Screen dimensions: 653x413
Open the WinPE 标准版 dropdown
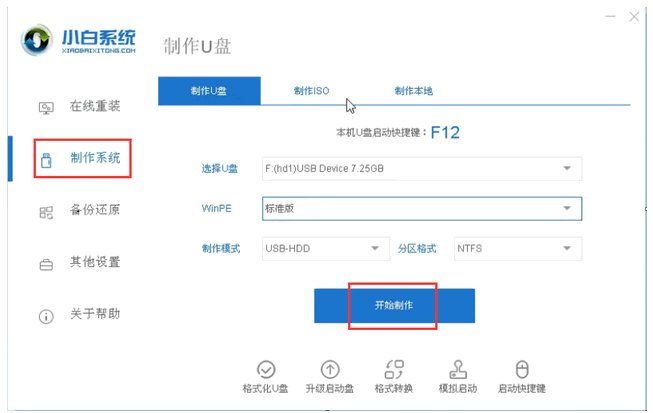pos(422,209)
